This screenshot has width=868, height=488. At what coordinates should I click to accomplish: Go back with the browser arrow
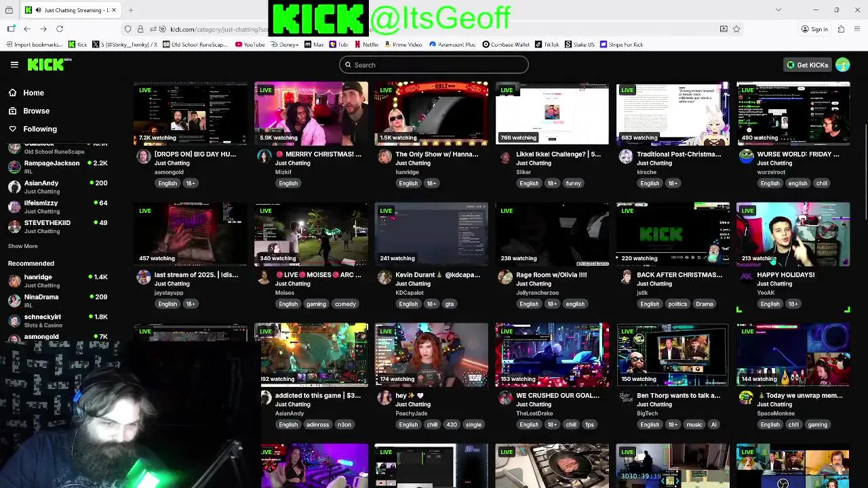[x=27, y=28]
